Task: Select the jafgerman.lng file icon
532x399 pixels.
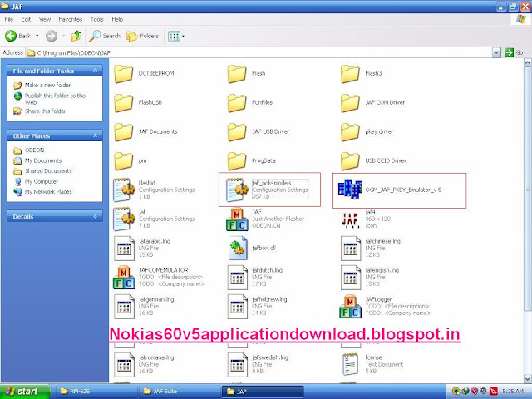Action: point(124,307)
